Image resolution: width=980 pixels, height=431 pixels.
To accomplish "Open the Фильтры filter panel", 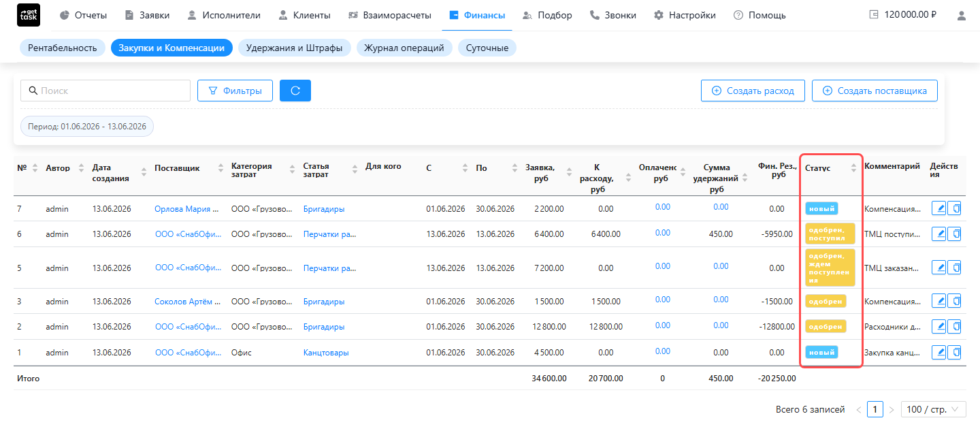I will pos(235,91).
